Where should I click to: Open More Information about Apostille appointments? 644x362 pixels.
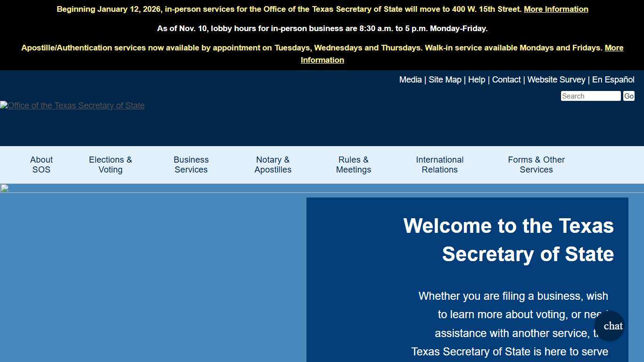tap(322, 60)
